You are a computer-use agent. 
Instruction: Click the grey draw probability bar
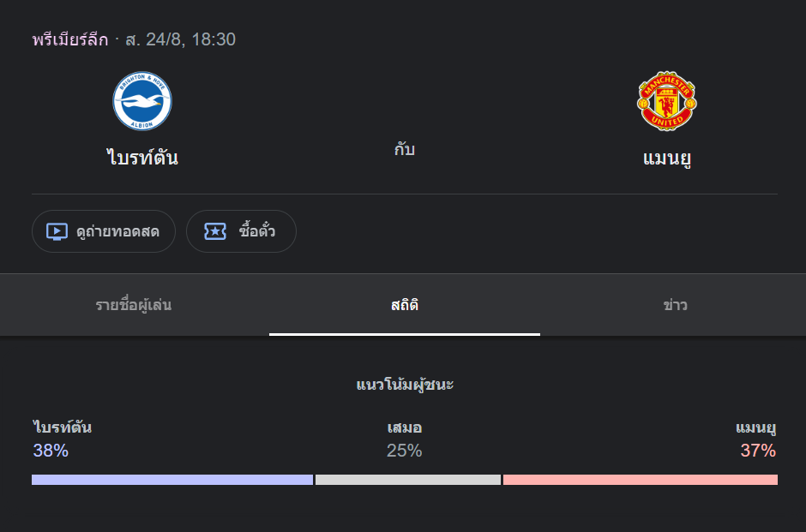(x=408, y=480)
